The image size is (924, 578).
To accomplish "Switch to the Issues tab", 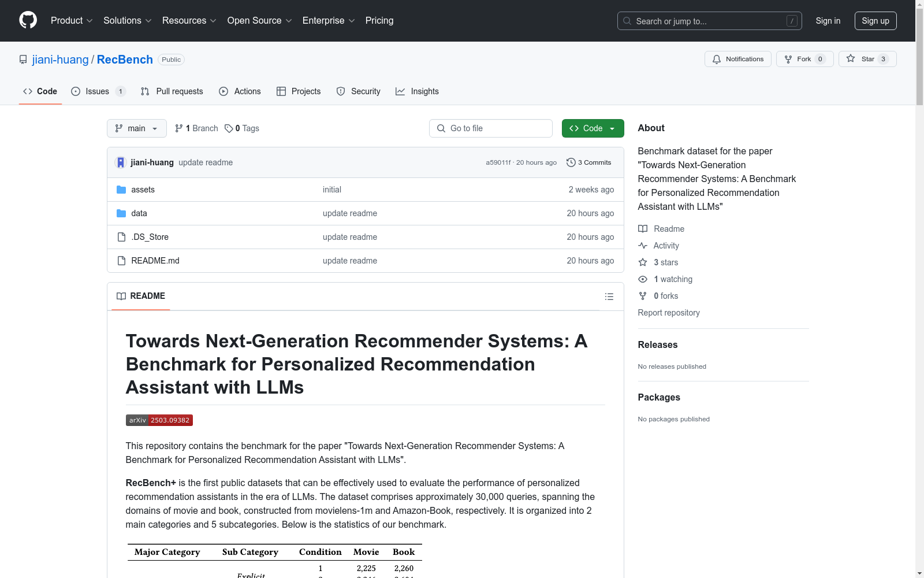I will pos(98,91).
